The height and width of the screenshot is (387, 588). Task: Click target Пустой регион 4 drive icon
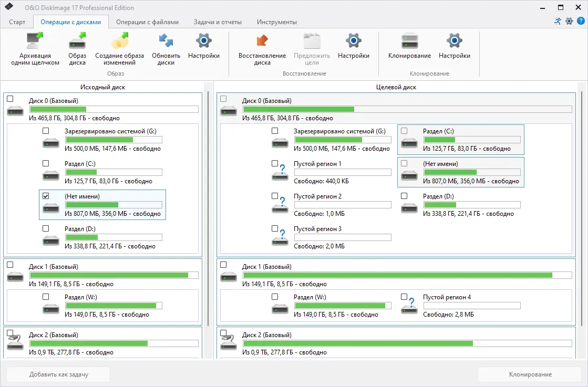tap(409, 306)
